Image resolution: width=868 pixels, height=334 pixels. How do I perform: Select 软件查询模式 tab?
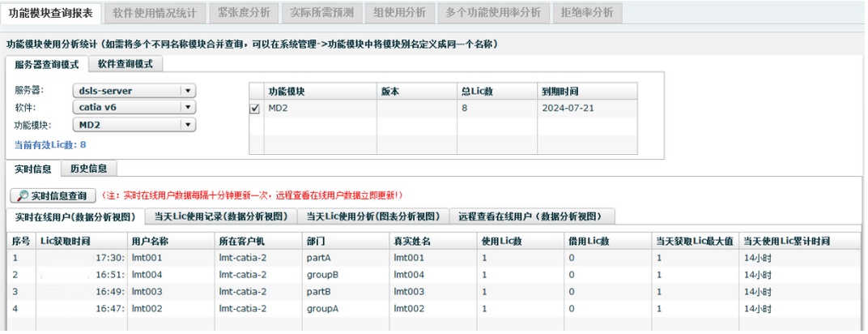[126, 64]
